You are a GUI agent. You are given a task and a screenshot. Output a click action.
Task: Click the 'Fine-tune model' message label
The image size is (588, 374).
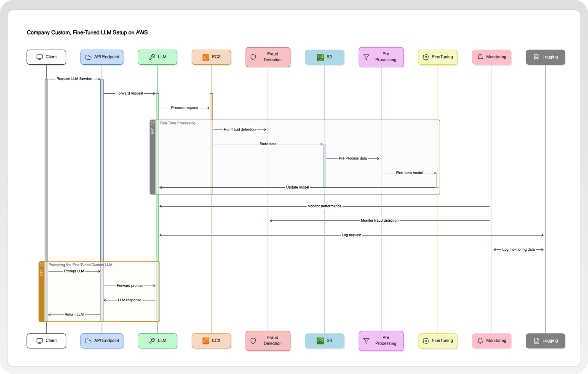point(409,173)
